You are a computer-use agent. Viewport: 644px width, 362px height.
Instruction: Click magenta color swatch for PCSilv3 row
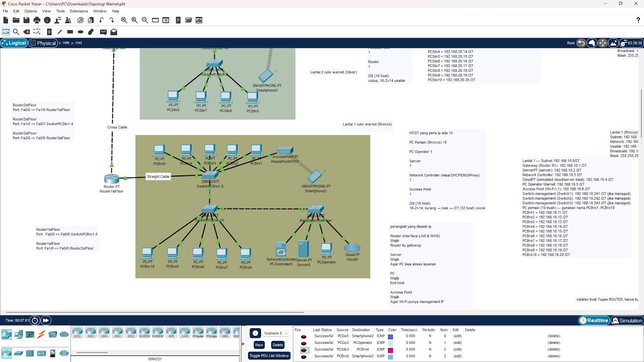390,349
